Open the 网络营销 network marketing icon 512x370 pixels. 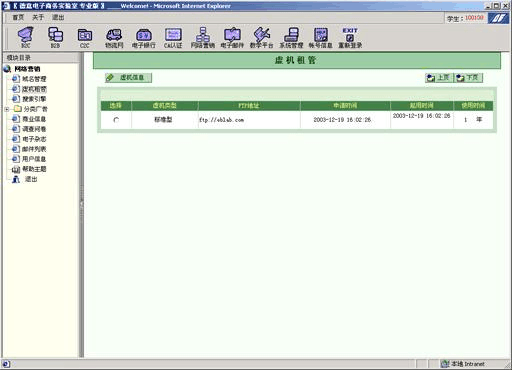[203, 37]
